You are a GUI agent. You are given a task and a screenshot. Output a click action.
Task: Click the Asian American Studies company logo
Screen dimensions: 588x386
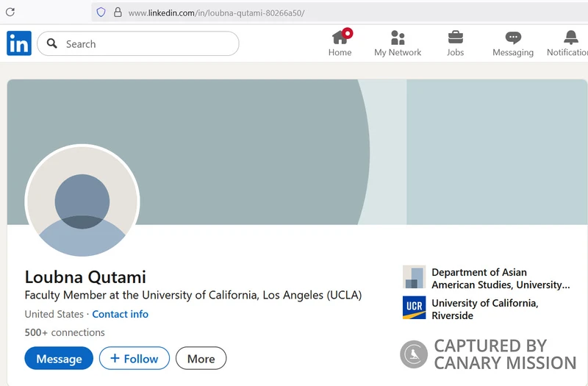[x=414, y=277]
